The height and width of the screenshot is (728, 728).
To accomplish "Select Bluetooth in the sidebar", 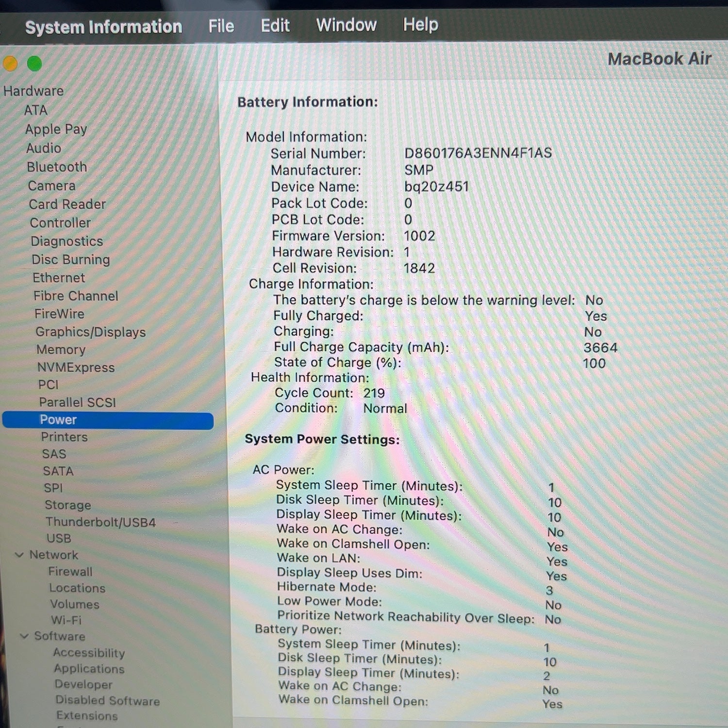I will 57,167.
